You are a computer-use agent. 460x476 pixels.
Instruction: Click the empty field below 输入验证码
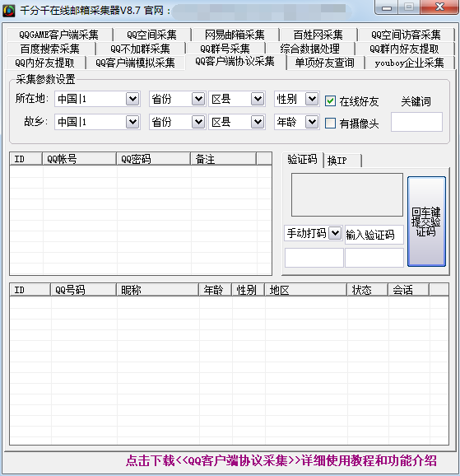click(374, 258)
